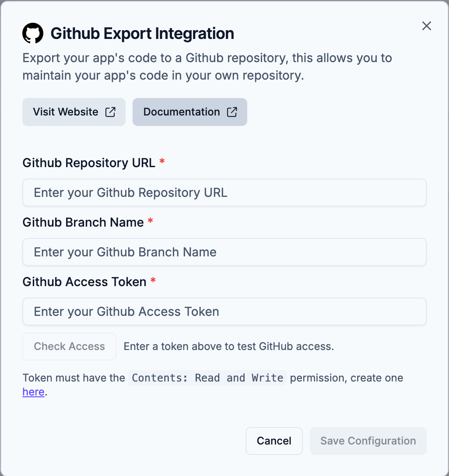Follow the 'here' token creation link
Screen dimensions: 449x476
tap(33, 392)
